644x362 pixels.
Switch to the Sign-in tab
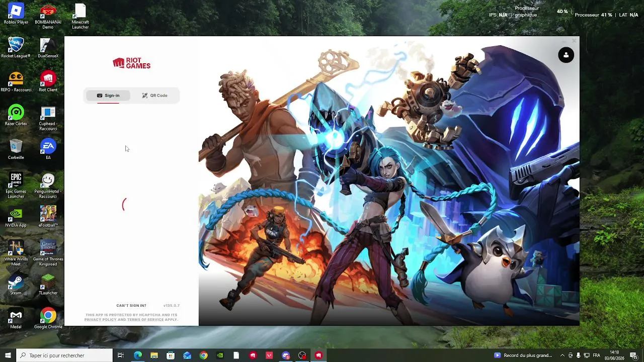(x=108, y=96)
